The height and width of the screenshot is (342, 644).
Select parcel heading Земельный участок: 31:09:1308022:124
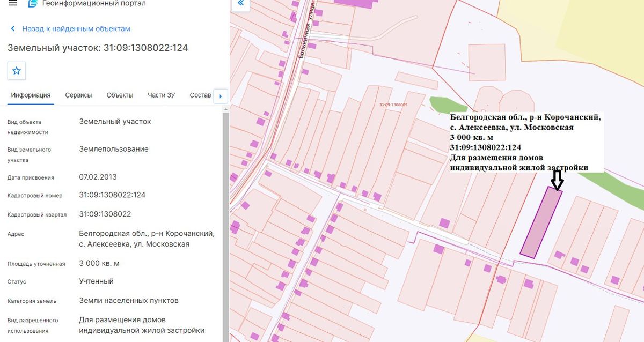[x=98, y=48]
